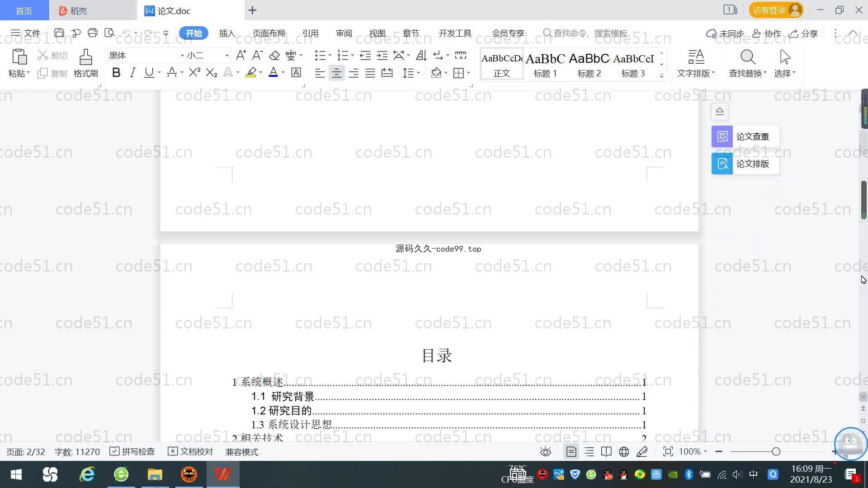Click the 未同步 sync status button
Viewport: 868px width, 488px height.
pyautogui.click(x=725, y=33)
